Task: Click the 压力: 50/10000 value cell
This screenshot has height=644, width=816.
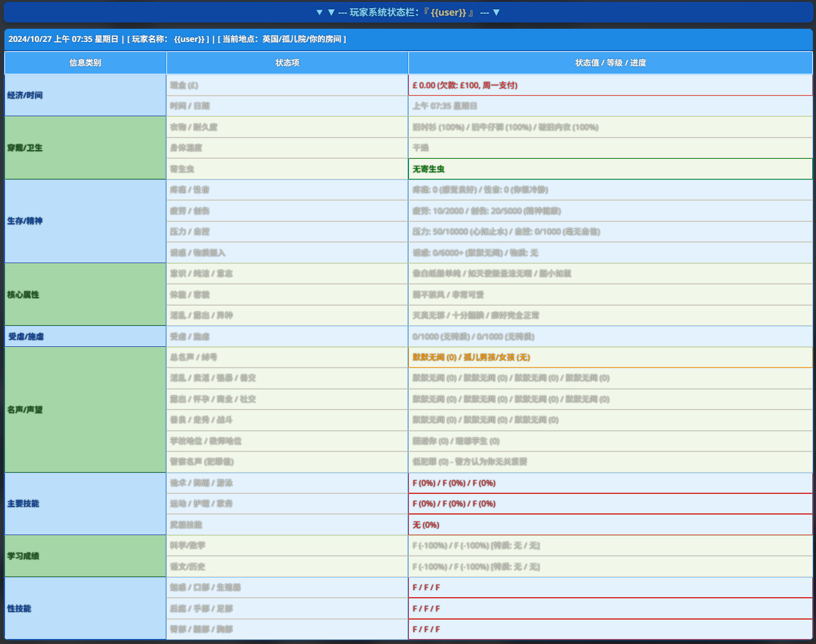Action: coord(610,232)
